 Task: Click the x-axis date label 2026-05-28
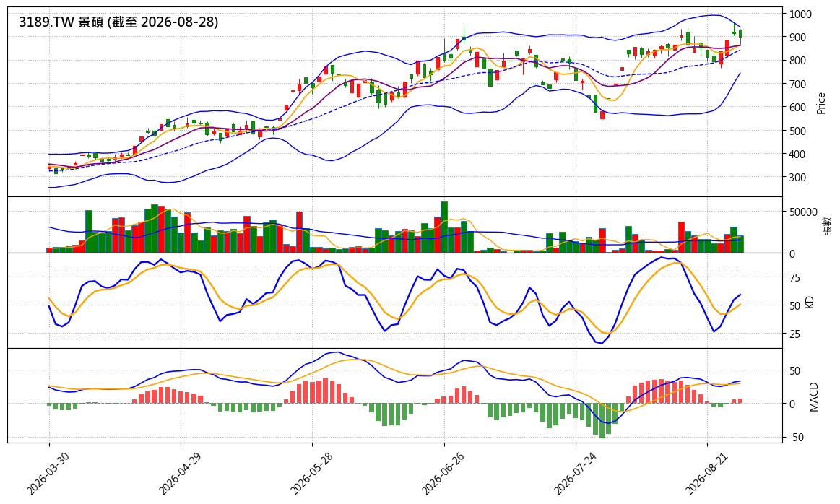310,472
